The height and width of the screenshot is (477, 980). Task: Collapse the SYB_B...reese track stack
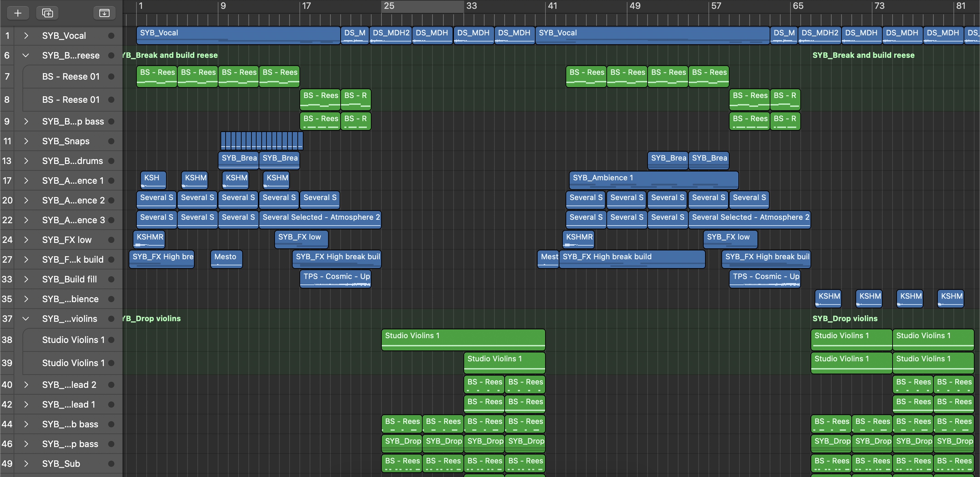(x=26, y=55)
